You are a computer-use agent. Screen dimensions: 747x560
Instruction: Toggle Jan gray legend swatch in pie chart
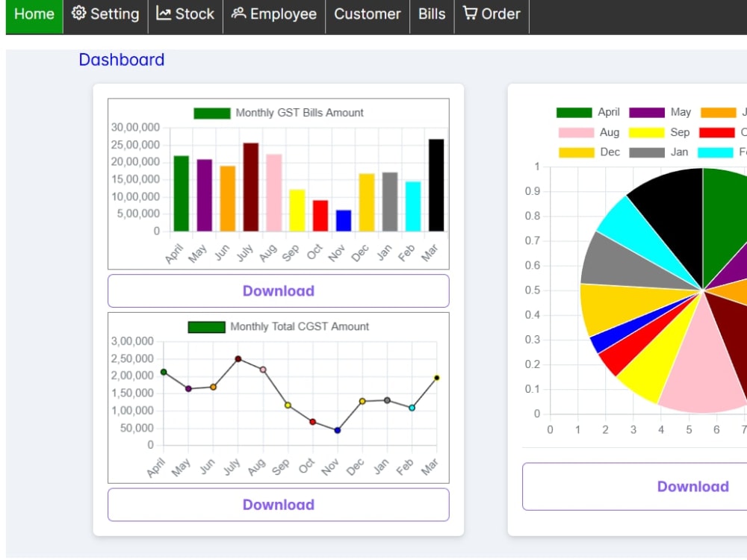pos(647,152)
